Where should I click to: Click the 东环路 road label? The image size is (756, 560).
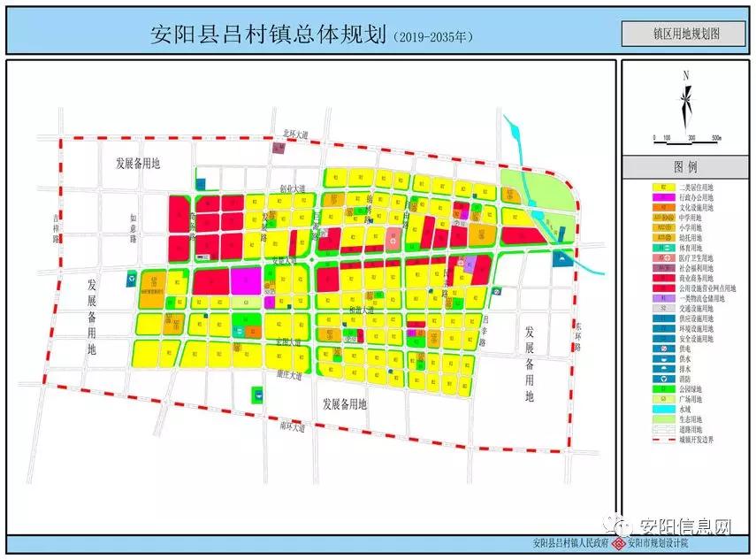point(577,336)
